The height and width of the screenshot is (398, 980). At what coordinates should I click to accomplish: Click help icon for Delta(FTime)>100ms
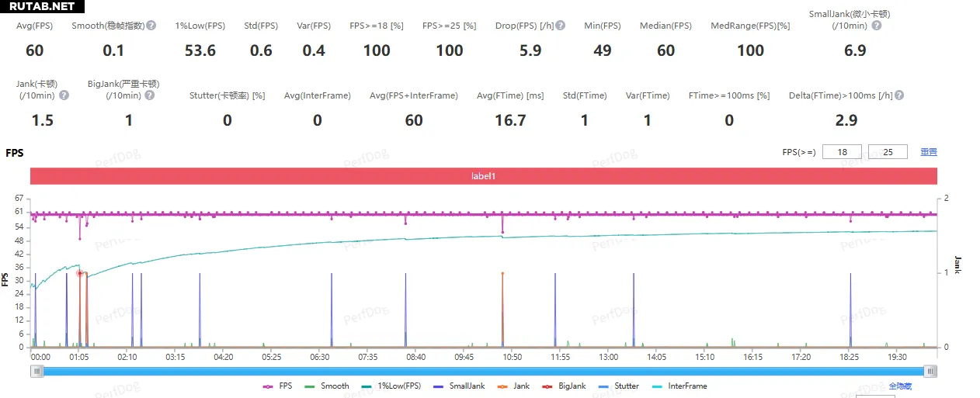click(x=898, y=95)
